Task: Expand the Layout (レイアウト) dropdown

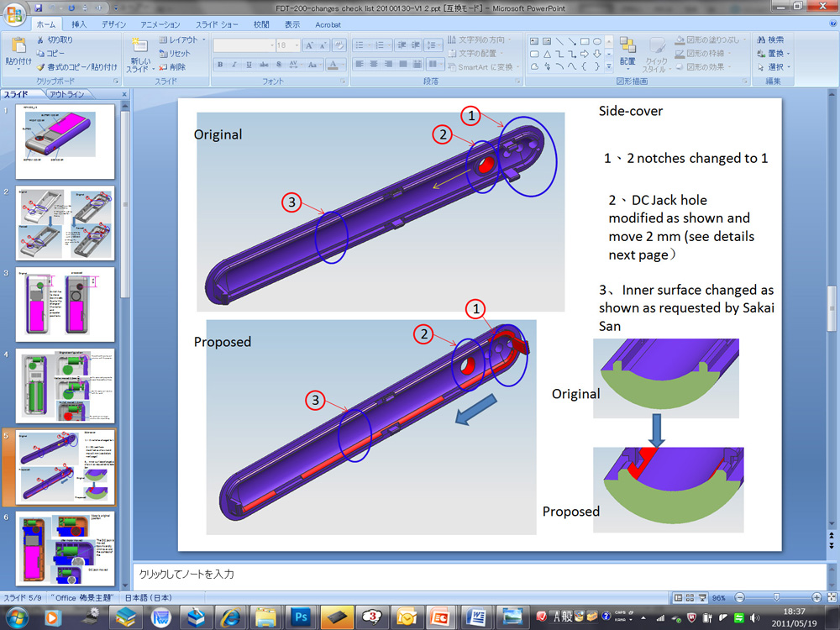Action: point(203,39)
